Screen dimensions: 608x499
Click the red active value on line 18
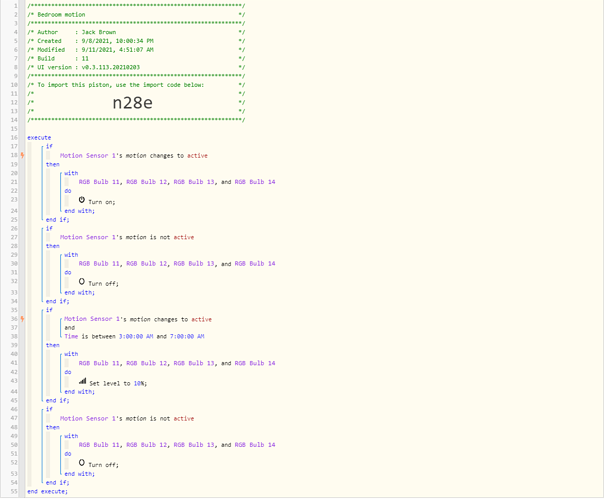tap(197, 156)
